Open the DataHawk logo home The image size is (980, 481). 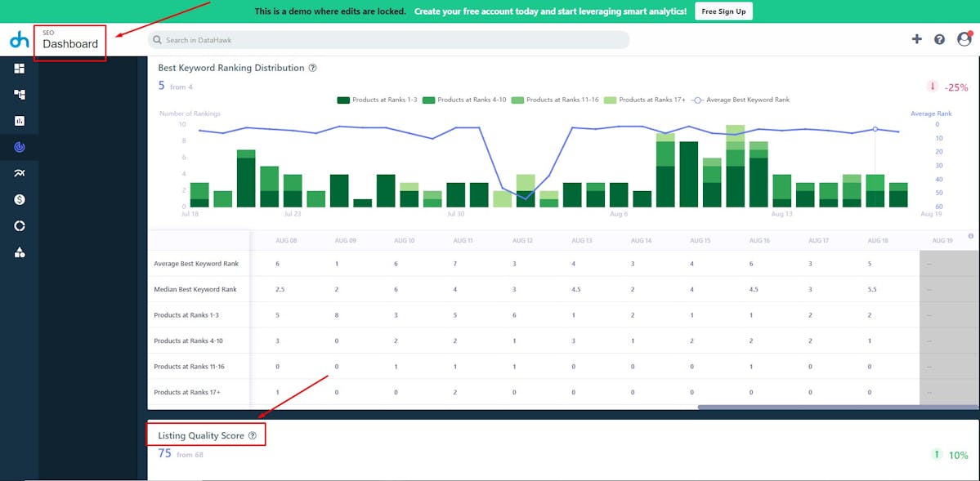(x=20, y=40)
